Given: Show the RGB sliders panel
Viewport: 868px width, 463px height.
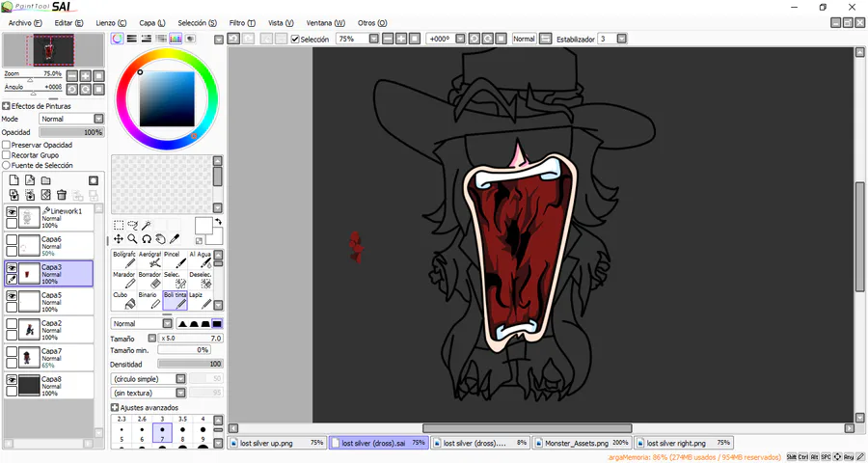Looking at the screenshot, I should tap(132, 39).
